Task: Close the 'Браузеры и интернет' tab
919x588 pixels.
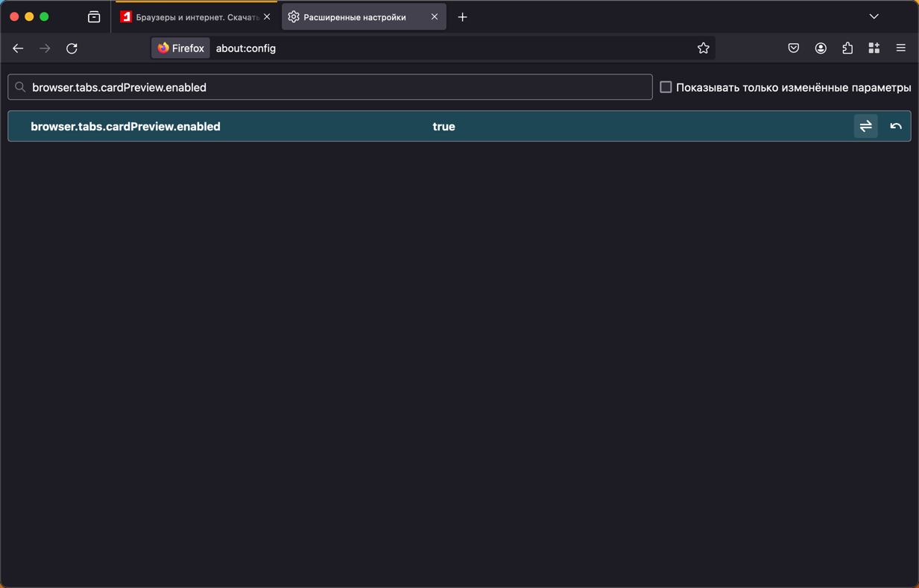Action: pyautogui.click(x=267, y=17)
